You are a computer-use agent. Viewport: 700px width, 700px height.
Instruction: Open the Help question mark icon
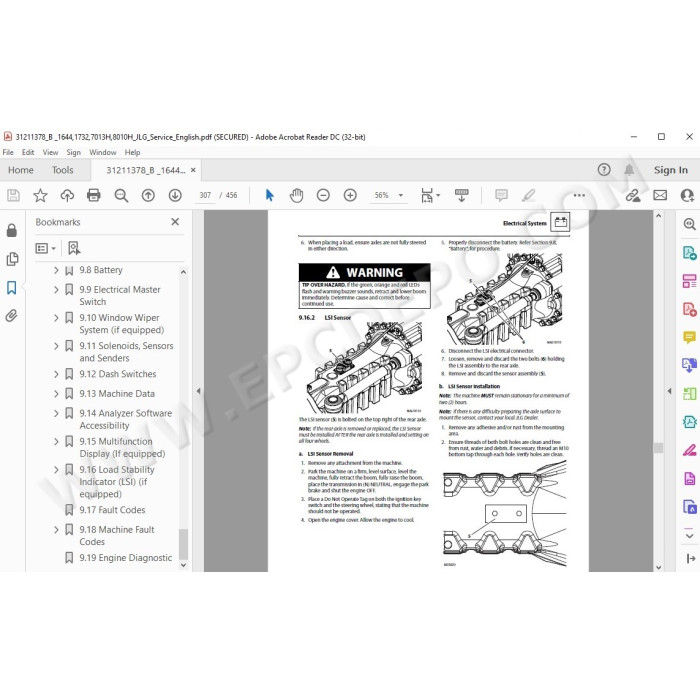[x=604, y=170]
